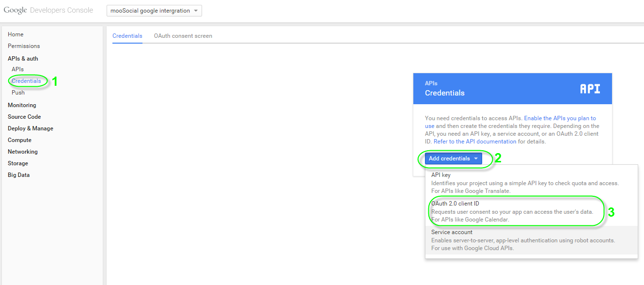
Task: Go to Home in the sidebar
Action: tap(16, 34)
